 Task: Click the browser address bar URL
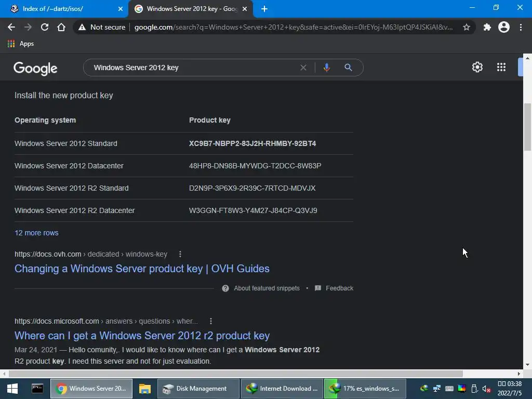[294, 27]
